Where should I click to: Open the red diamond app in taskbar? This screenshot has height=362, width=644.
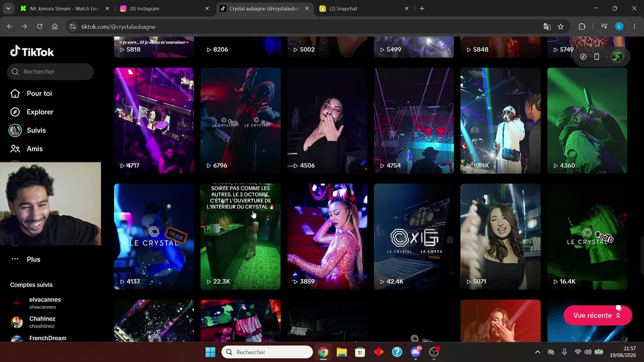pos(378,352)
